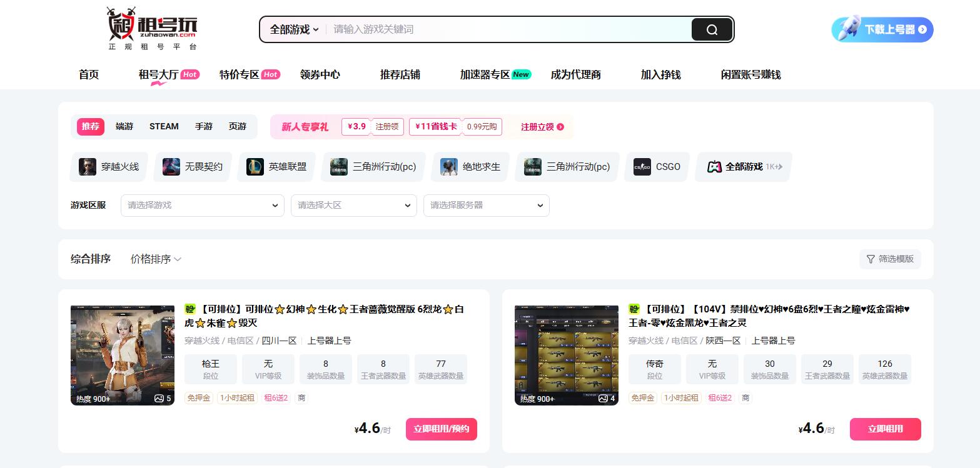Open the 领券中心 nav tab

point(320,74)
